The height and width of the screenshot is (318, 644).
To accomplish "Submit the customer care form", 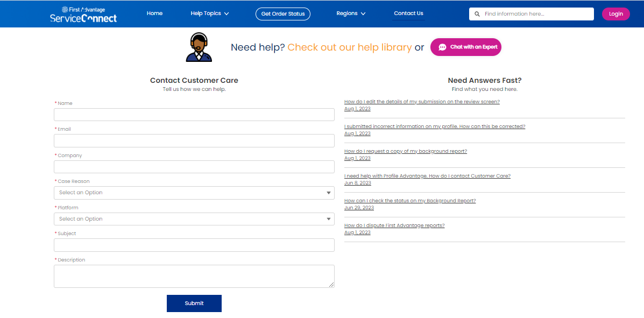I will point(194,303).
